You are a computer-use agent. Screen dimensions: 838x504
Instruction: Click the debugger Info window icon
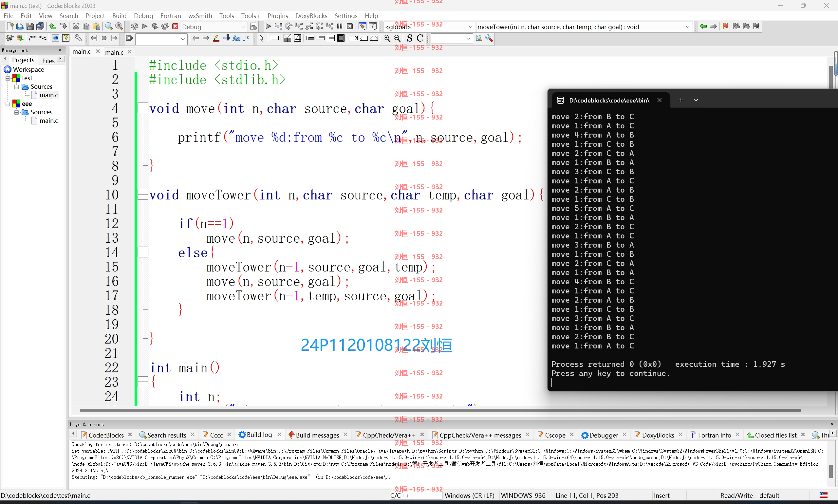coord(372,26)
